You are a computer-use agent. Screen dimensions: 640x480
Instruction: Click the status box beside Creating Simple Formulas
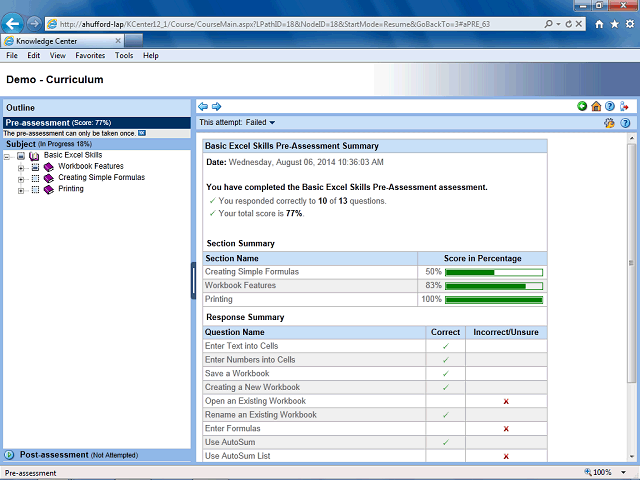click(x=36, y=178)
